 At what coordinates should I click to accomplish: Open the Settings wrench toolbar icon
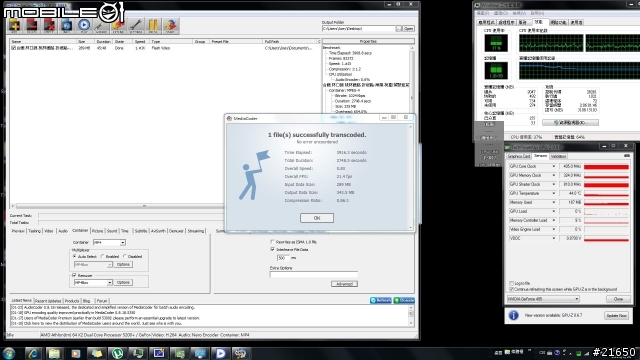(136, 25)
